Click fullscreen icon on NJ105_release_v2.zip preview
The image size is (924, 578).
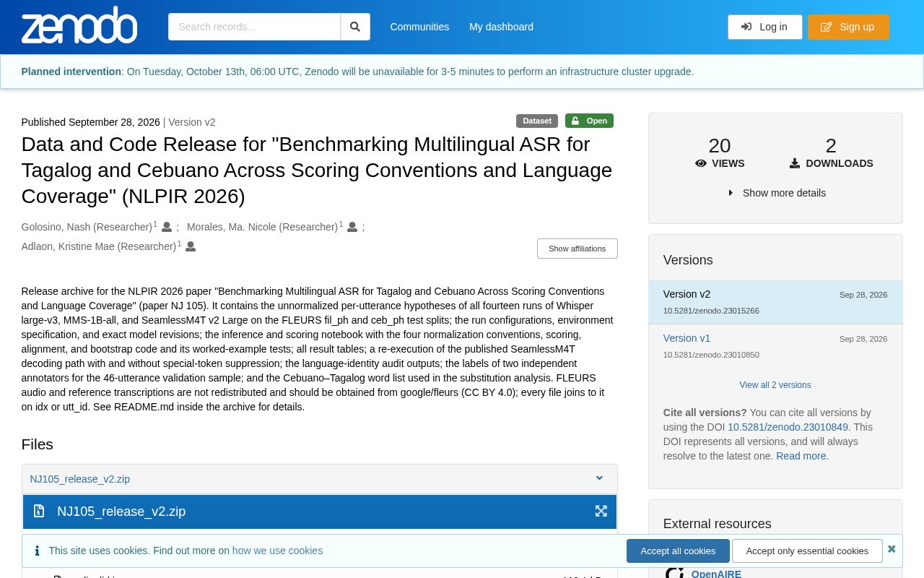[x=601, y=511]
